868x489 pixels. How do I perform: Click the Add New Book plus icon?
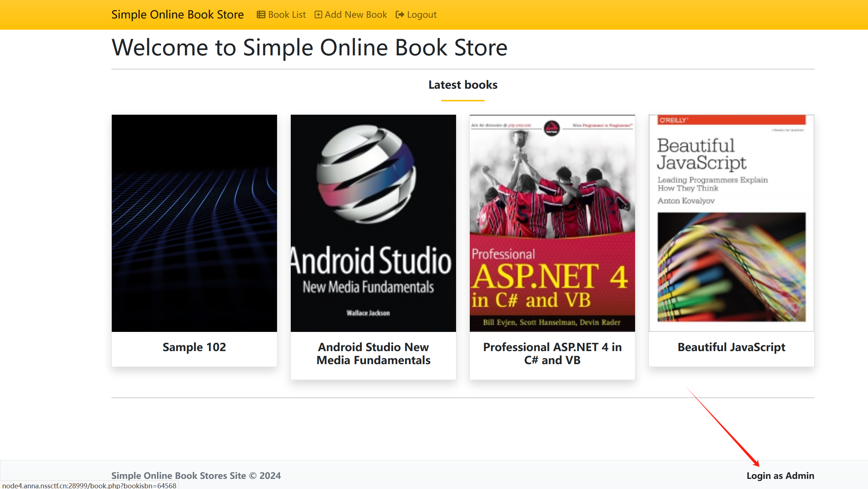318,14
